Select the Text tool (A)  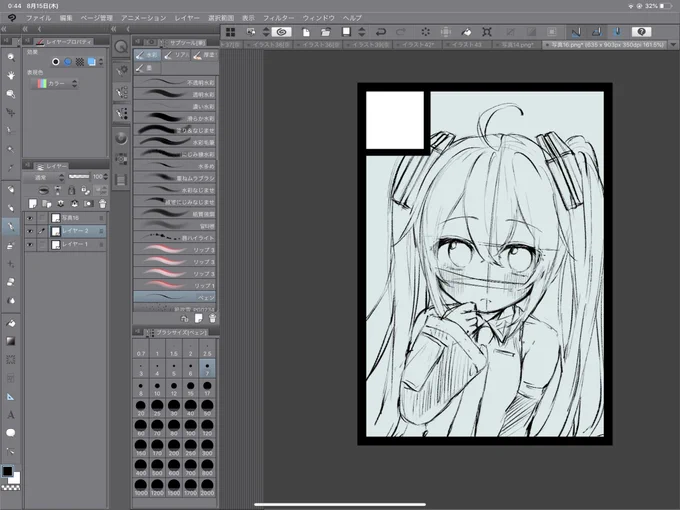11,415
